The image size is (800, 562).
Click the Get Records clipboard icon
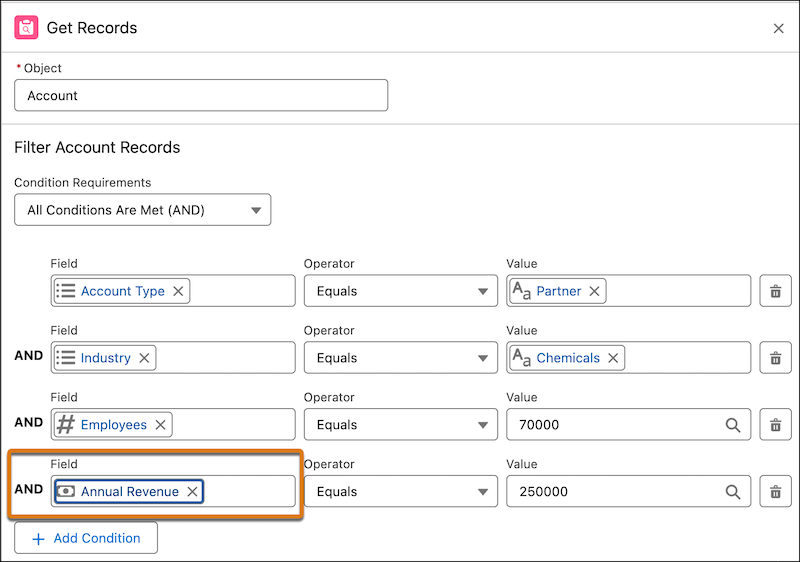26,28
